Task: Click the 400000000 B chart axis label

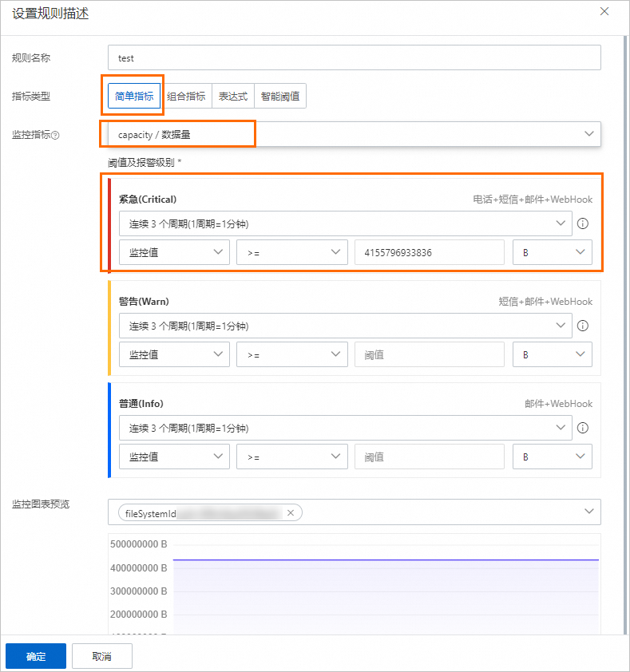Action: pyautogui.click(x=138, y=568)
